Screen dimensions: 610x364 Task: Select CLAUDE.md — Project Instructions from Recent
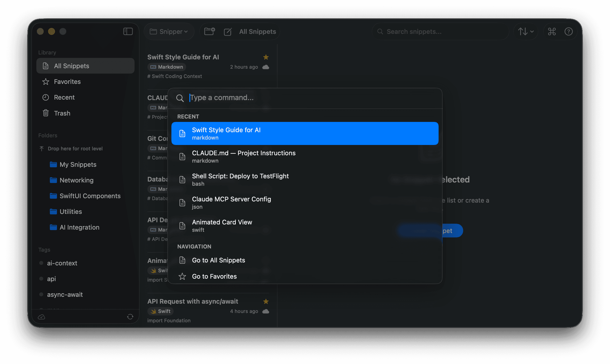pos(244,156)
